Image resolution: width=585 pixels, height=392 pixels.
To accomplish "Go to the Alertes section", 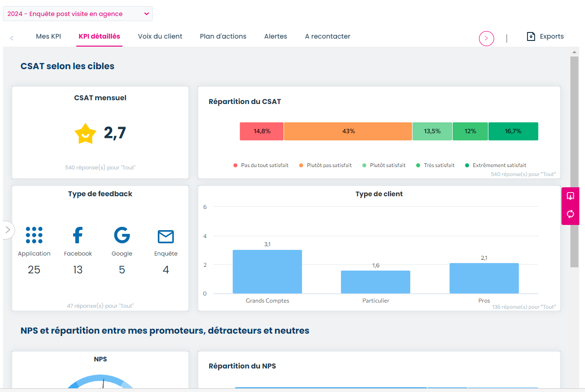I will [x=276, y=36].
